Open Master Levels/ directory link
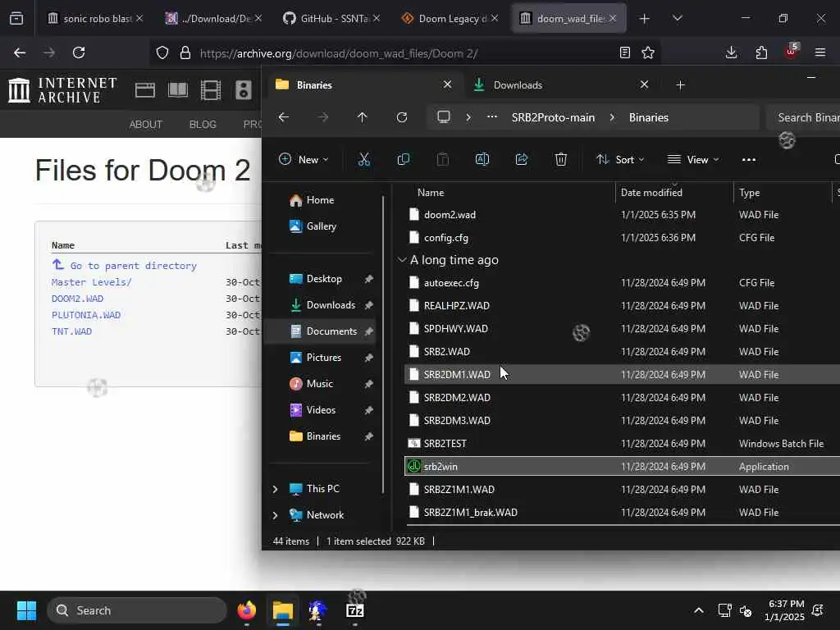This screenshot has height=630, width=840. pyautogui.click(x=92, y=282)
